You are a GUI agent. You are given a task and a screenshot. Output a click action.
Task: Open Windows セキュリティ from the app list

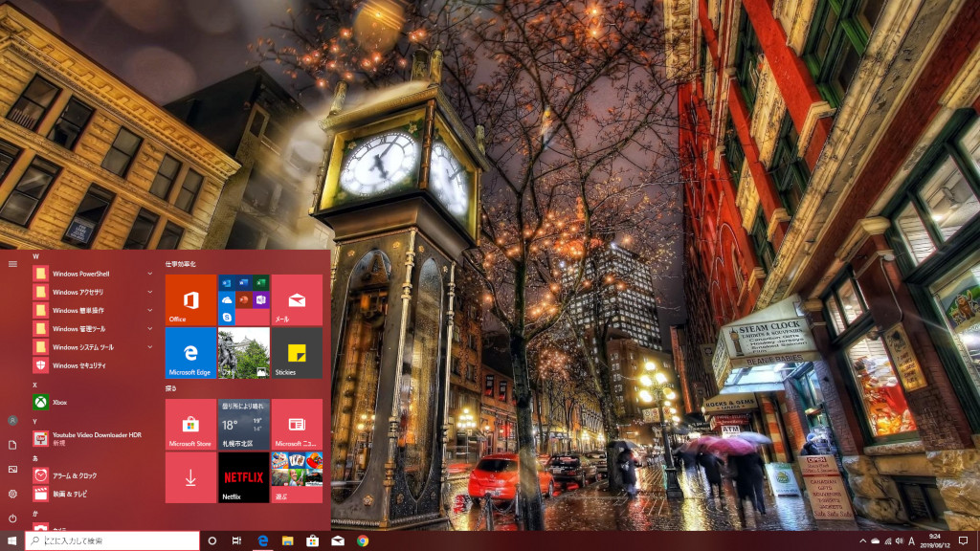[94, 365]
